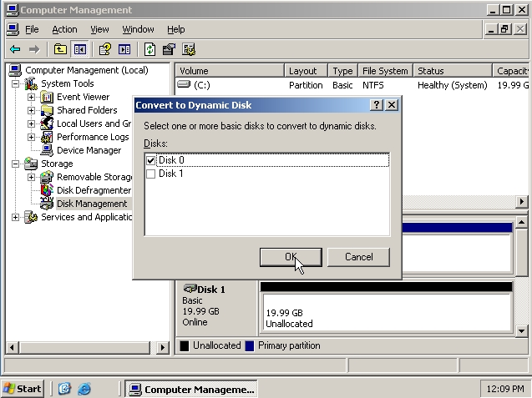Click the volume list scroll-right arrow
This screenshot has width=532, height=398.
point(521,202)
